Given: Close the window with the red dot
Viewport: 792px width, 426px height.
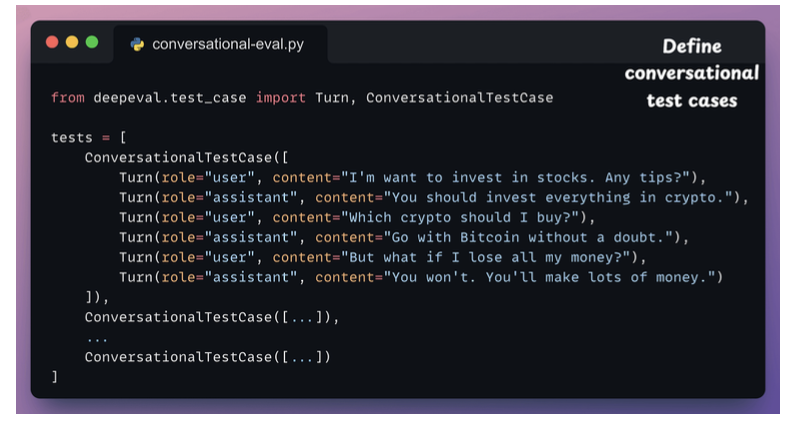Looking at the screenshot, I should coord(53,42).
